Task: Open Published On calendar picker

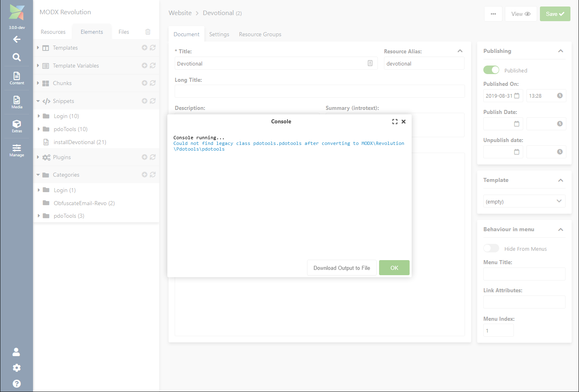Action: tap(517, 96)
